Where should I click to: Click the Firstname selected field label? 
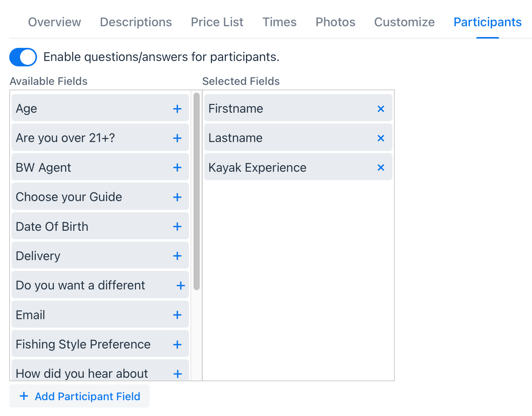236,108
